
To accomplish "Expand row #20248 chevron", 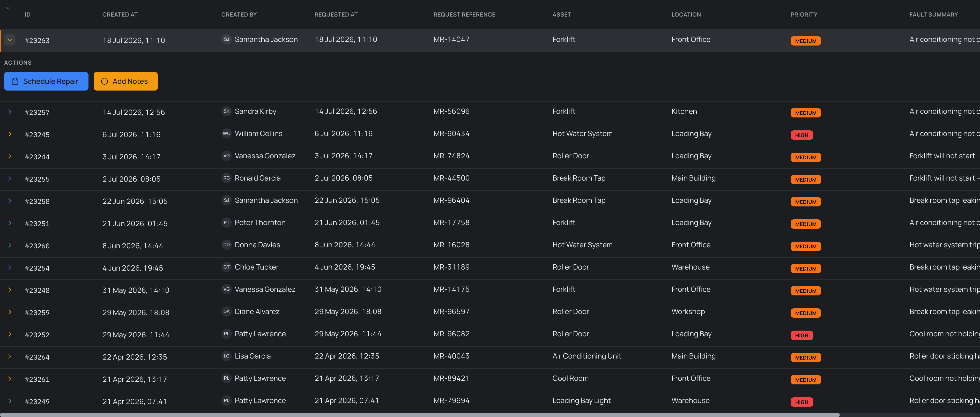I will pyautogui.click(x=10, y=290).
